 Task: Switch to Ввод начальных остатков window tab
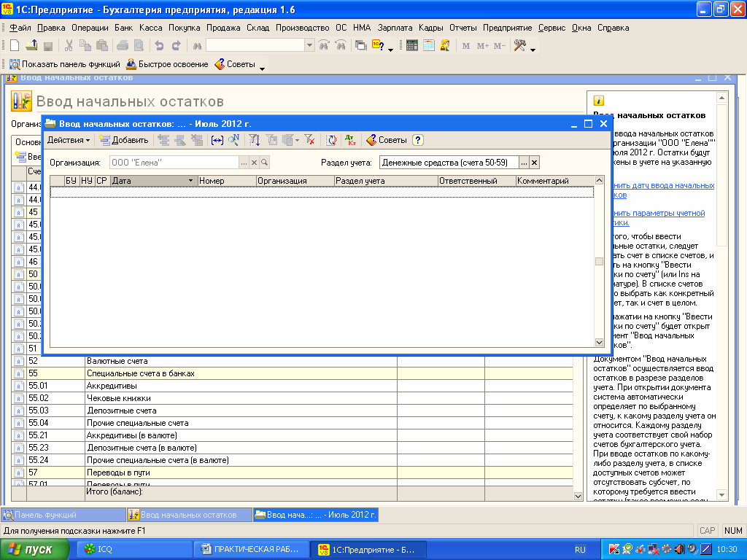pos(190,515)
